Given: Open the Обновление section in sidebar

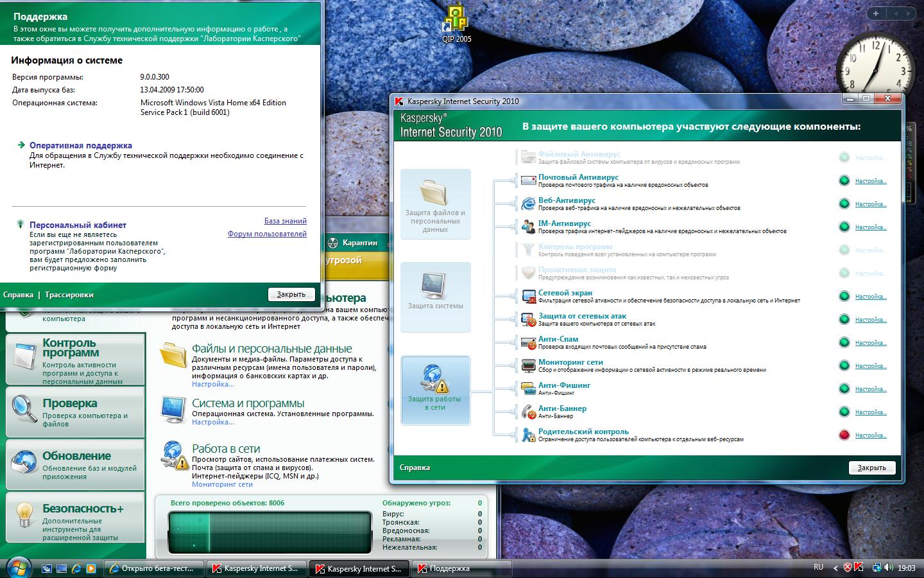Looking at the screenshot, I should coord(76,464).
